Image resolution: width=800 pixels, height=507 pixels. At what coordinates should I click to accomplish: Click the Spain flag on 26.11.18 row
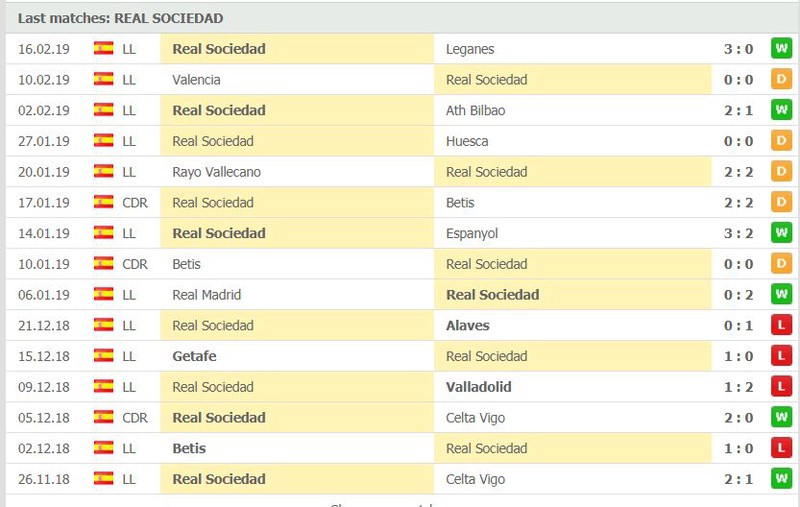click(104, 478)
